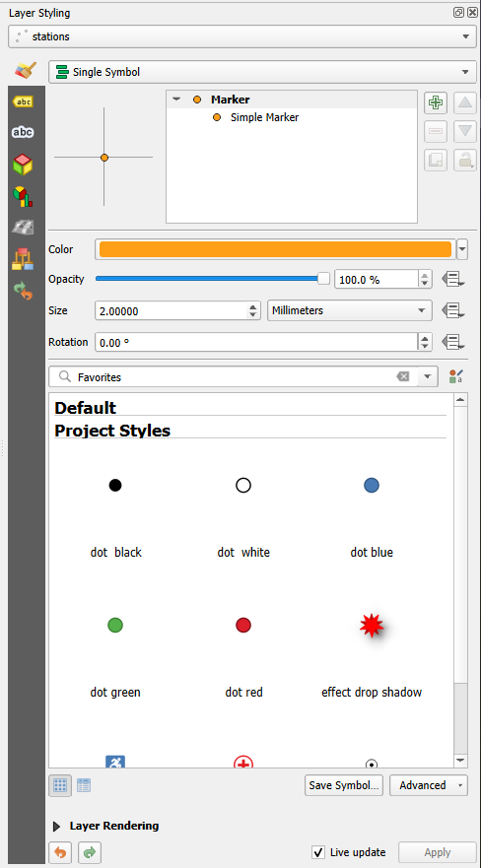Open the History tab arrows icon

[x=23, y=291]
